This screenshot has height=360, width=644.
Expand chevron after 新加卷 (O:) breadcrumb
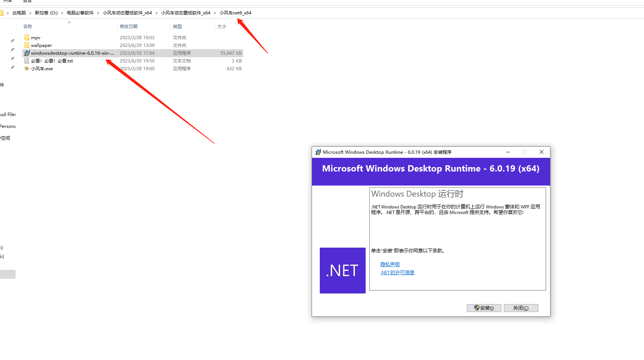point(62,13)
